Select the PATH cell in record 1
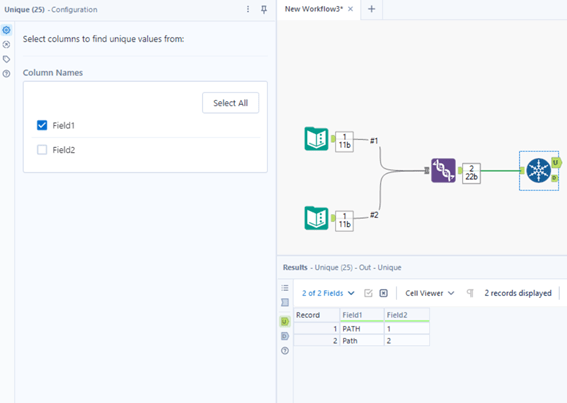 [x=362, y=328]
